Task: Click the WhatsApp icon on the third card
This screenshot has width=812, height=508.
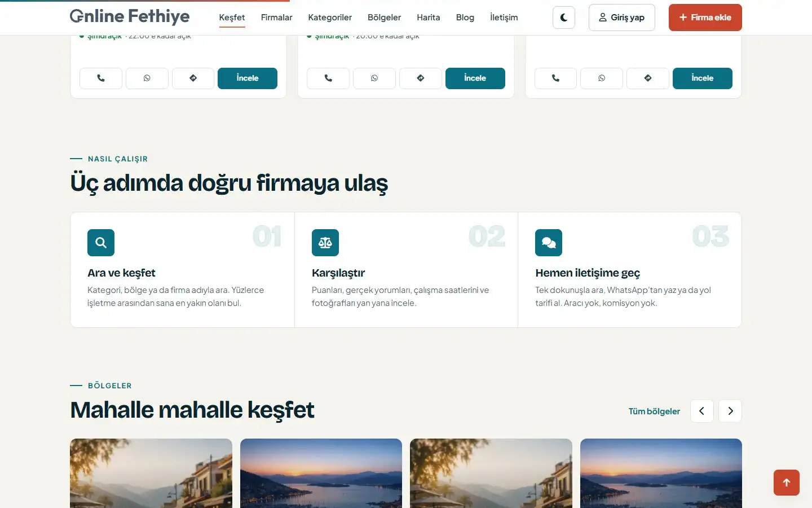Action: (x=602, y=78)
